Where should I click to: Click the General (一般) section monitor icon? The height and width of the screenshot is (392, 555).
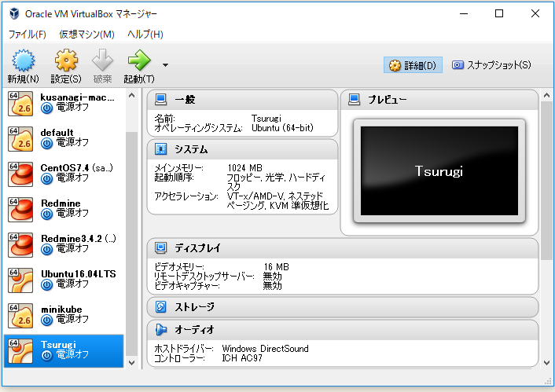[x=160, y=100]
